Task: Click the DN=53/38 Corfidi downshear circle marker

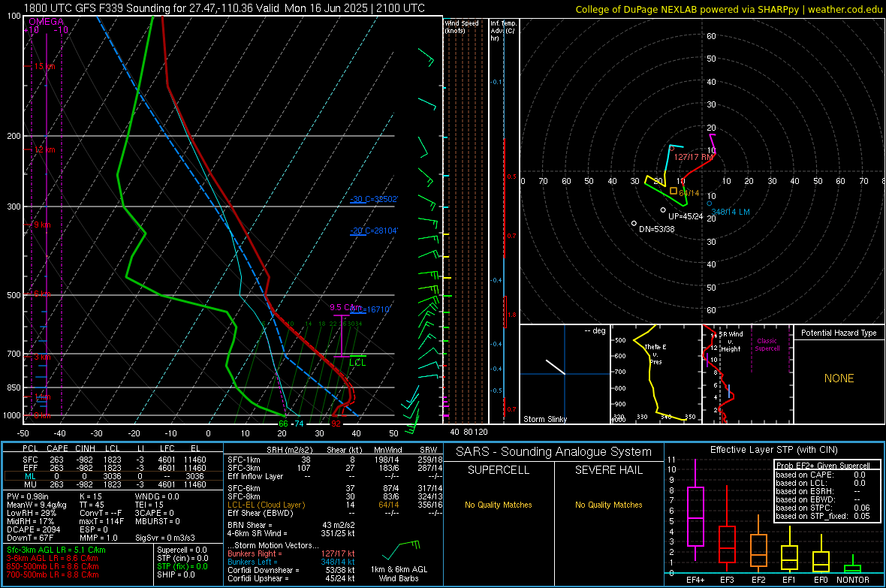Action: (x=634, y=224)
